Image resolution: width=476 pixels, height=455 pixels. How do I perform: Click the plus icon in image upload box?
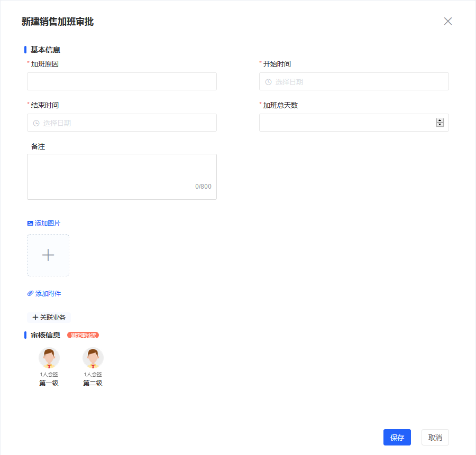point(48,255)
